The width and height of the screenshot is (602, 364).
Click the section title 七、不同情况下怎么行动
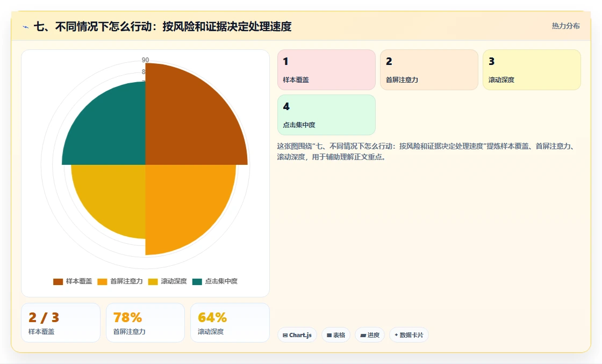[x=163, y=26]
